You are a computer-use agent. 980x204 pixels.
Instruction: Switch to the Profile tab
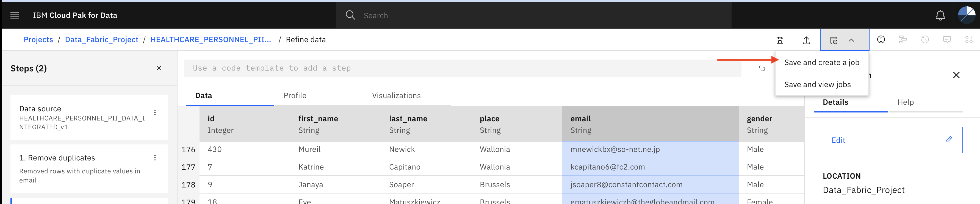295,96
